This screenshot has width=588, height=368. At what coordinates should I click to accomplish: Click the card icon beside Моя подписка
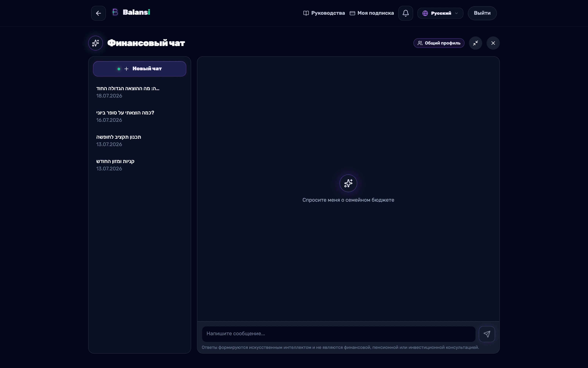352,13
